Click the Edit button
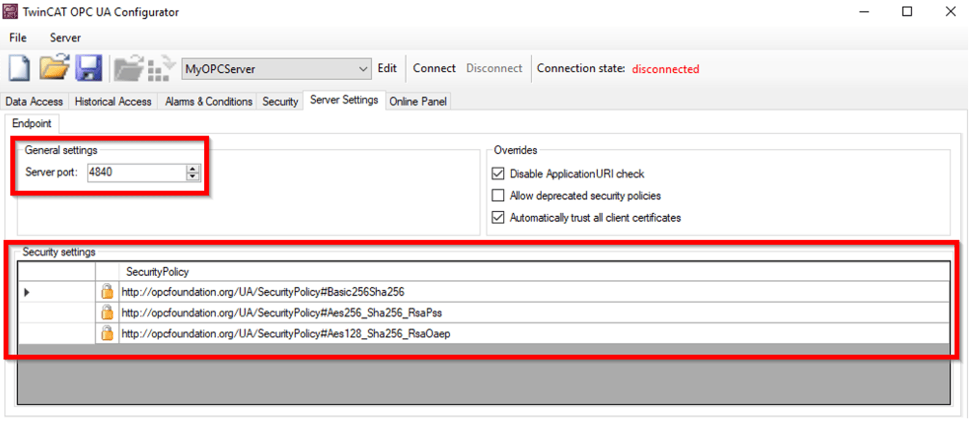 pyautogui.click(x=387, y=69)
